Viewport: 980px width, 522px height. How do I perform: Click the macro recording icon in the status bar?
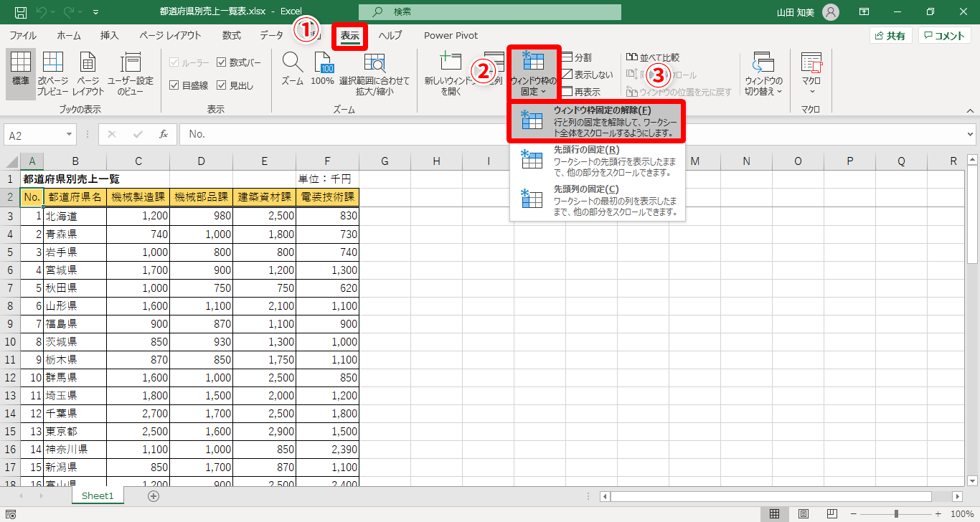pyautogui.click(x=11, y=514)
